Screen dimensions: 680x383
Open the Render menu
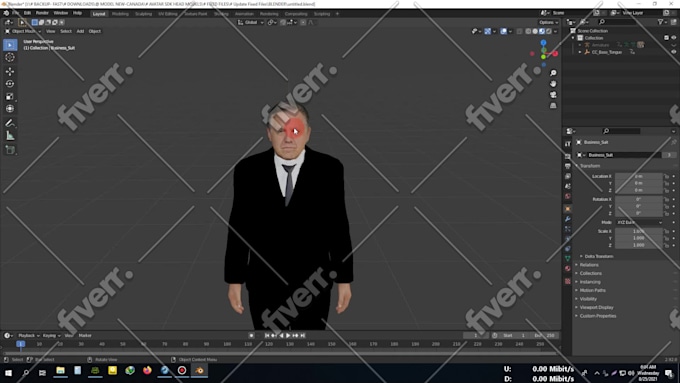[x=42, y=13]
